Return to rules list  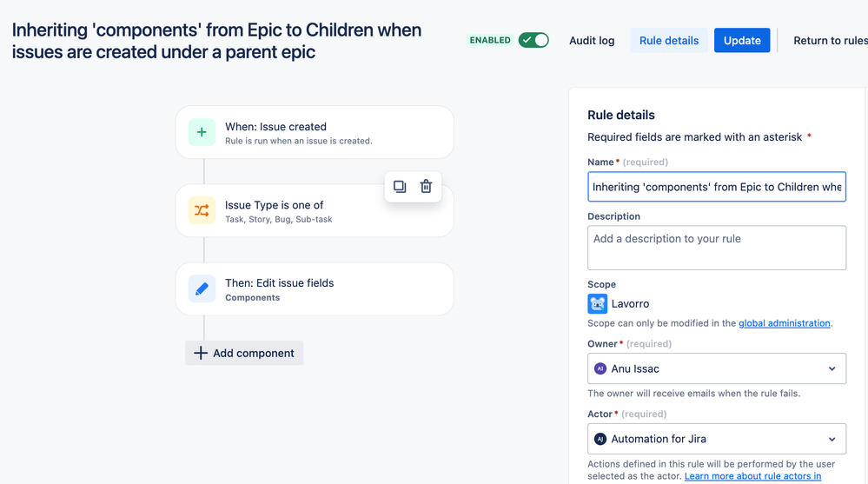pos(831,41)
